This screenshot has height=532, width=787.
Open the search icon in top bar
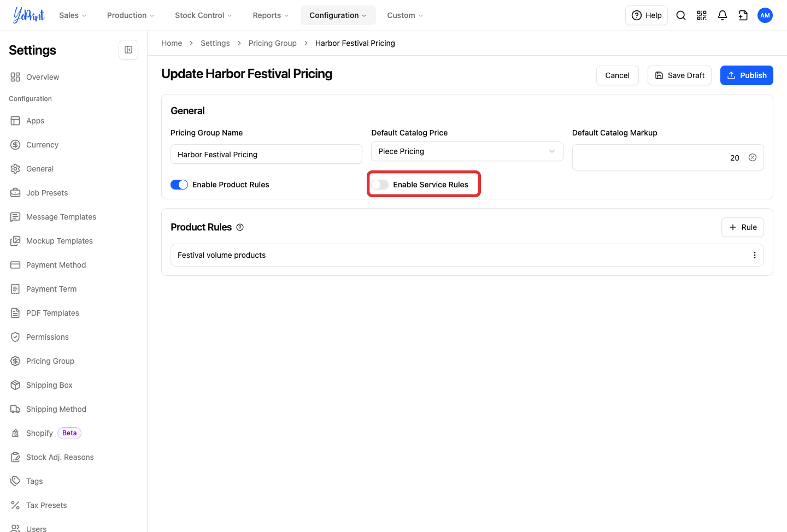[x=681, y=15]
